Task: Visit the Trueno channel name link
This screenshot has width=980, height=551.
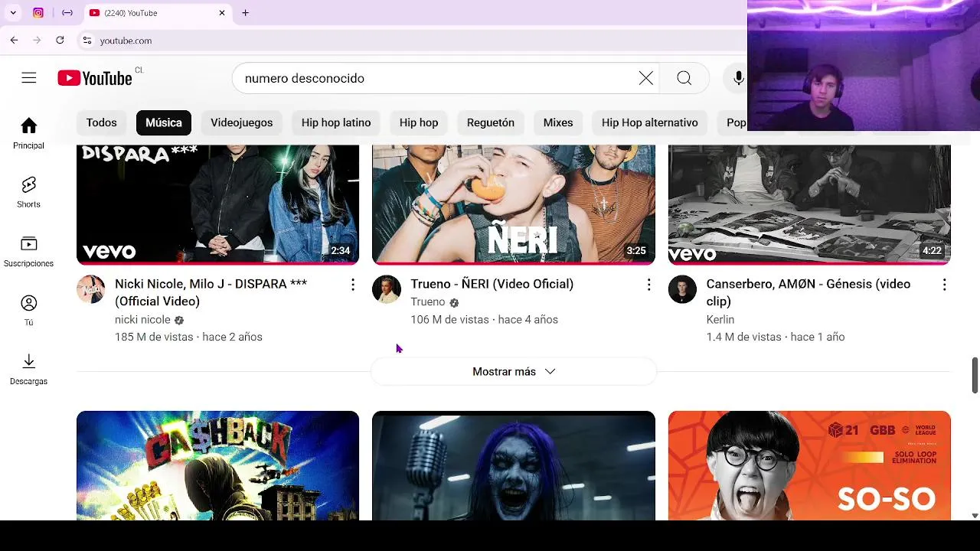Action: click(x=428, y=302)
